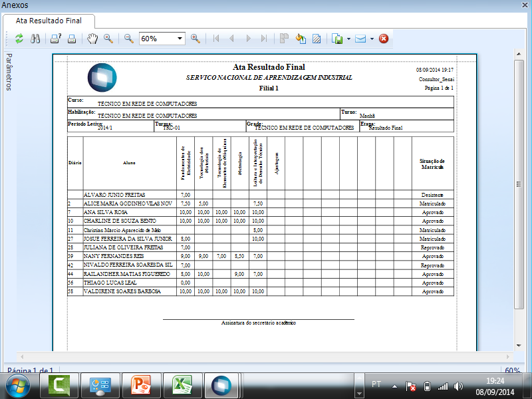Click student name THIAGO LUCAS LEAL
Image resolution: width=532 pixels, height=399 pixels.
[x=110, y=283]
